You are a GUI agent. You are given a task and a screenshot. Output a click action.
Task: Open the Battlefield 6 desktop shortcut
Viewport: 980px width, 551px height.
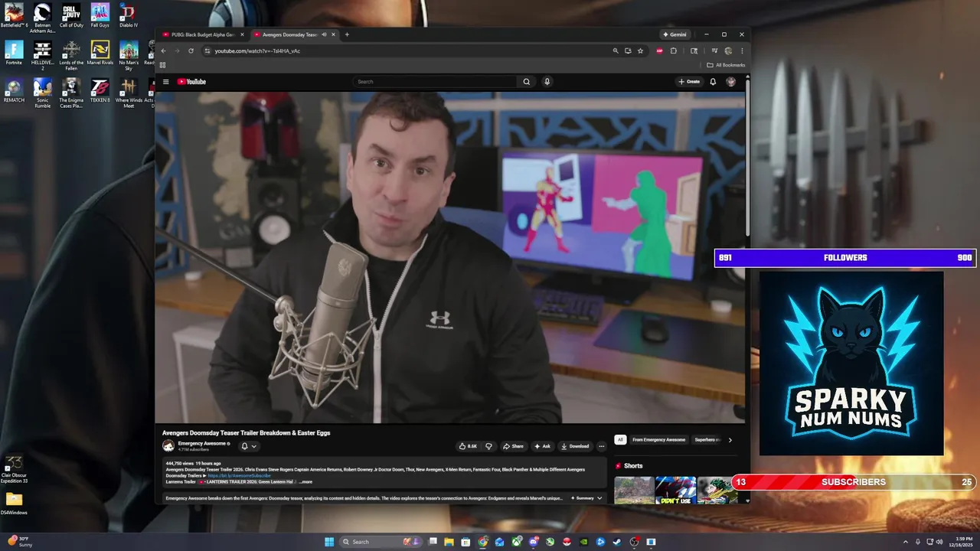(14, 16)
